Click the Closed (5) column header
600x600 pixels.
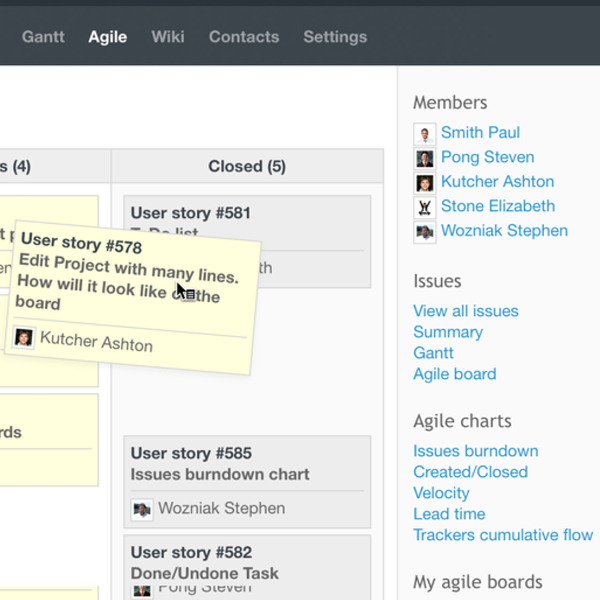tap(247, 166)
